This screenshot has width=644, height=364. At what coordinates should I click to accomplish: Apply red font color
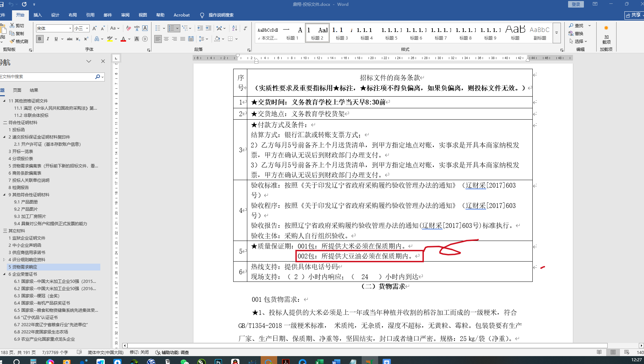click(123, 39)
